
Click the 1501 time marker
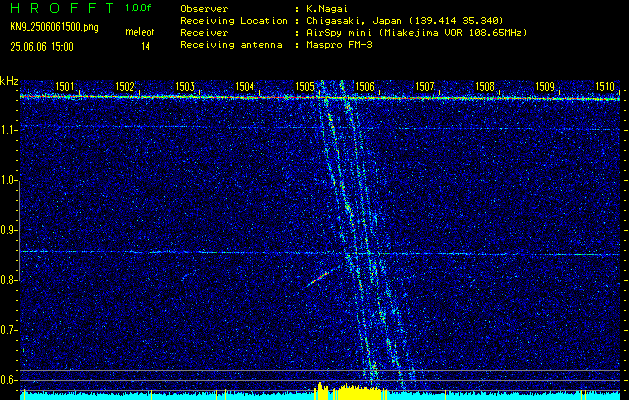point(65,86)
